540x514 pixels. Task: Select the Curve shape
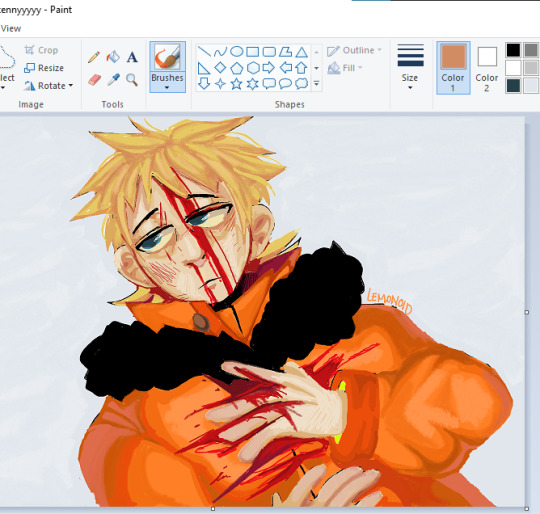(220, 52)
